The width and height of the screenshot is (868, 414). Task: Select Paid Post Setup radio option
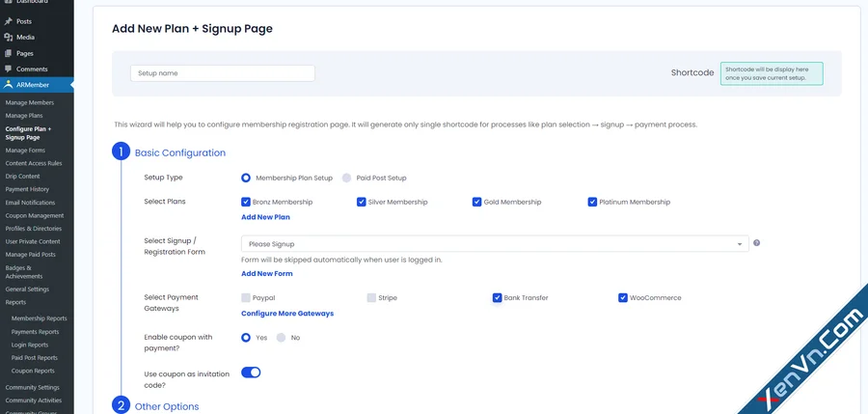(x=346, y=178)
